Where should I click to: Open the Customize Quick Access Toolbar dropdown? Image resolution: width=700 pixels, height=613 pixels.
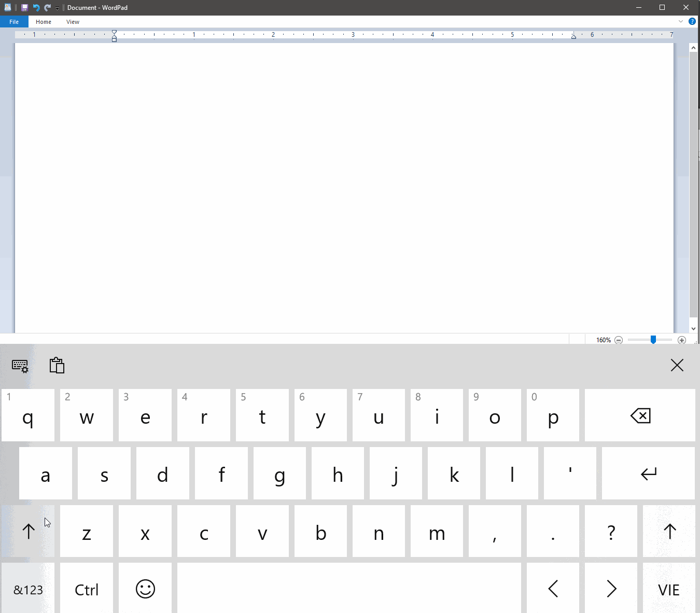(57, 8)
